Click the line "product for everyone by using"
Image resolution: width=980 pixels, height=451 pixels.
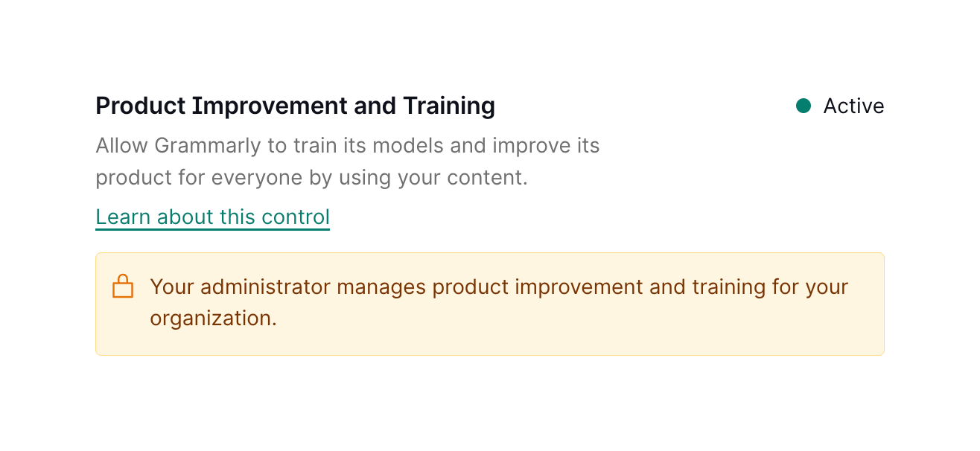click(311, 179)
